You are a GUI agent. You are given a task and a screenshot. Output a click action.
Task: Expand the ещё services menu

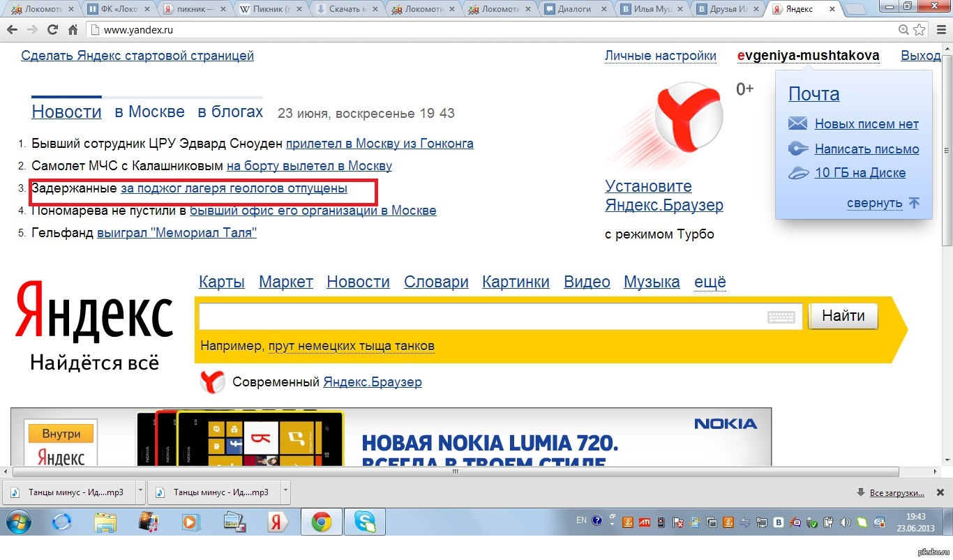click(710, 282)
